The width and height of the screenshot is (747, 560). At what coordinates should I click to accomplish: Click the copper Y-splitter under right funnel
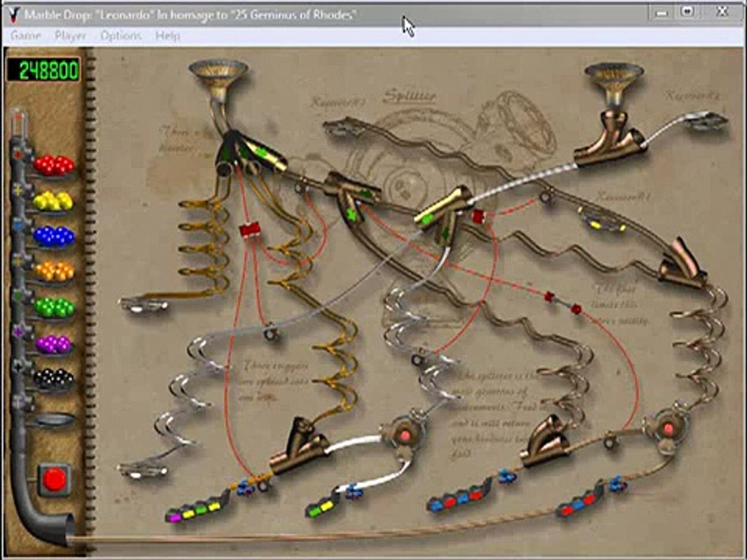point(611,138)
